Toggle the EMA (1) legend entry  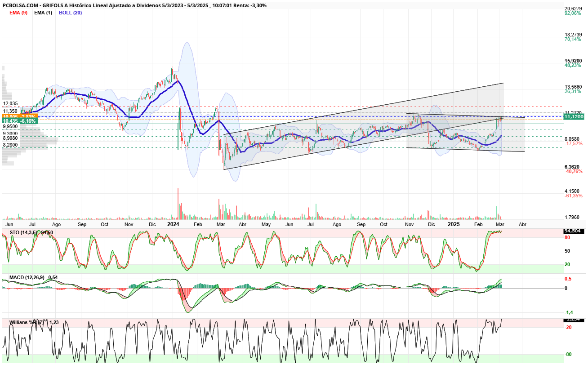[43, 13]
